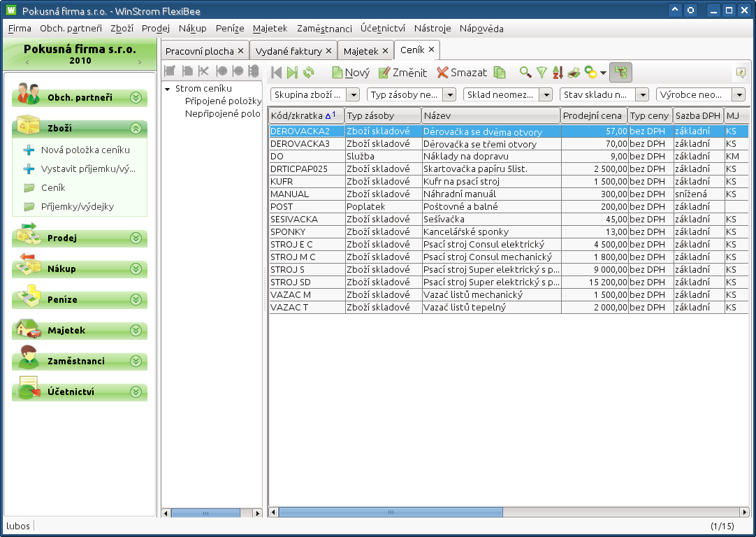Jump to the last record
This screenshot has height=537, width=756.
coord(292,73)
